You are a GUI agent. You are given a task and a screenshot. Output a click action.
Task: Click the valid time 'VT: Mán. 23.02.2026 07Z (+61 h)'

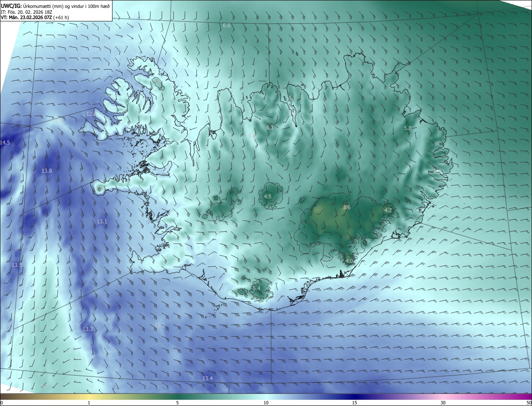coord(34,17)
